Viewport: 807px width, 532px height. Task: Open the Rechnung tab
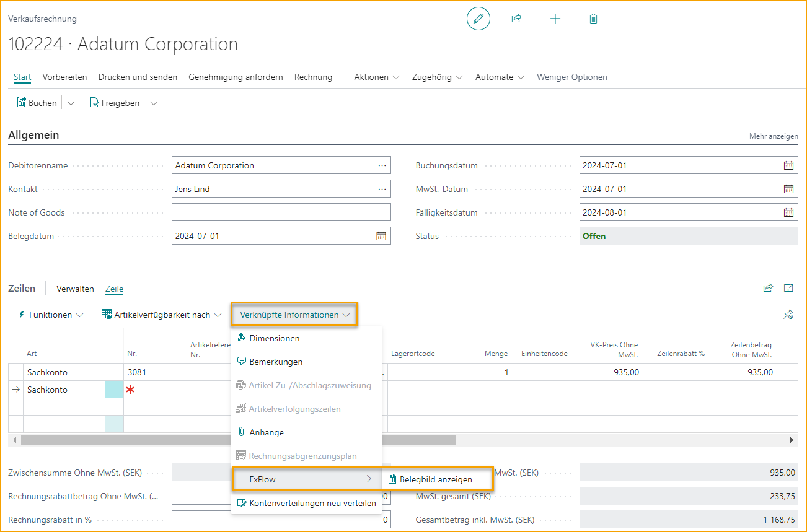point(313,77)
